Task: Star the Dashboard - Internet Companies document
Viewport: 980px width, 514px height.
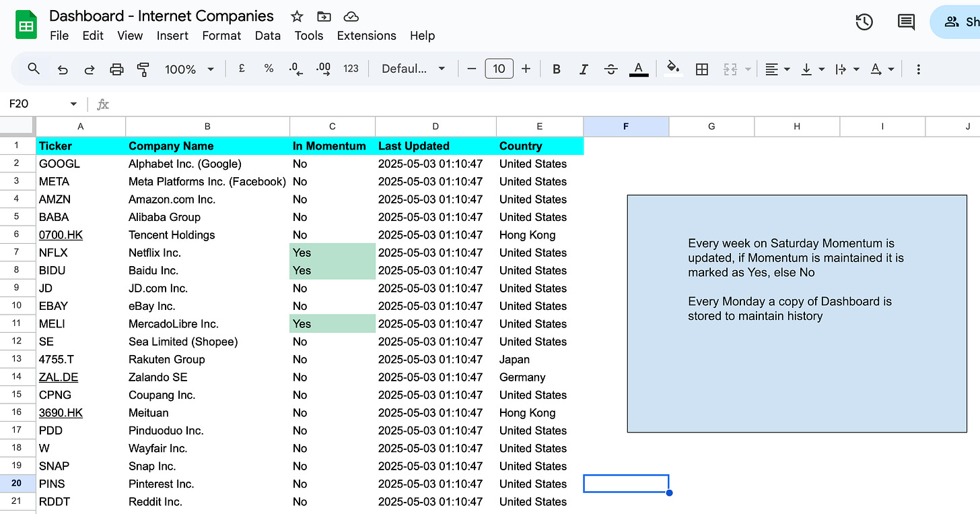Action: click(297, 17)
